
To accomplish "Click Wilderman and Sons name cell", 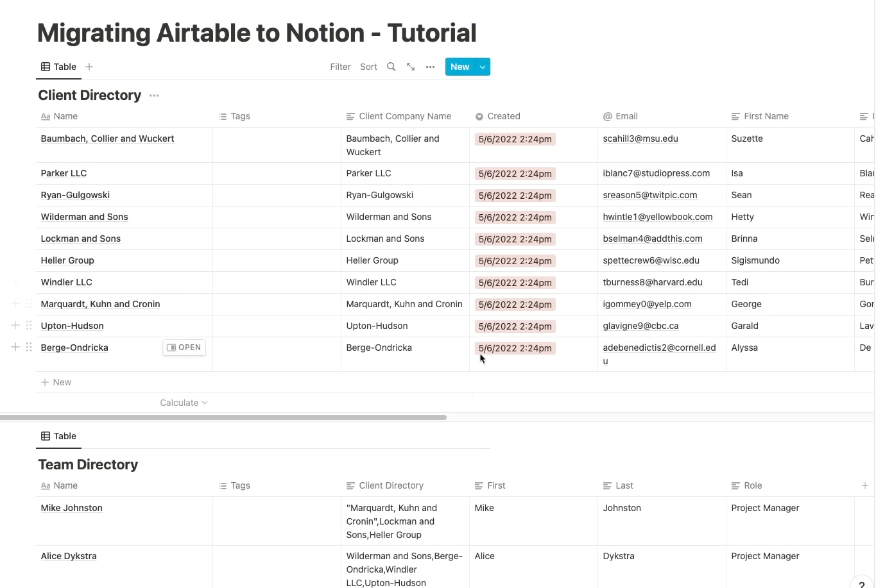I will [x=125, y=217].
